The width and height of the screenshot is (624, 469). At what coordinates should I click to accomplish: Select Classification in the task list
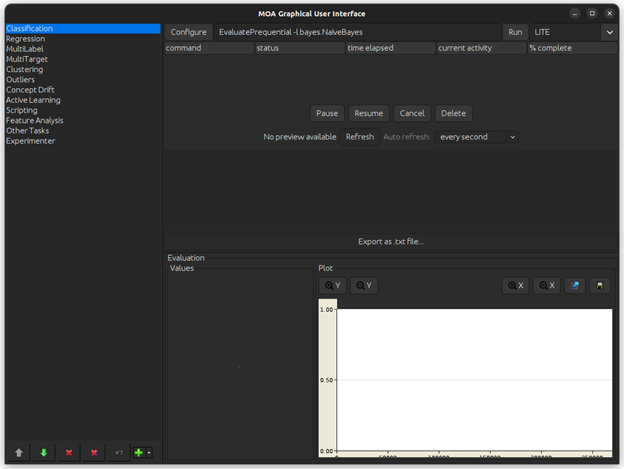pyautogui.click(x=83, y=29)
